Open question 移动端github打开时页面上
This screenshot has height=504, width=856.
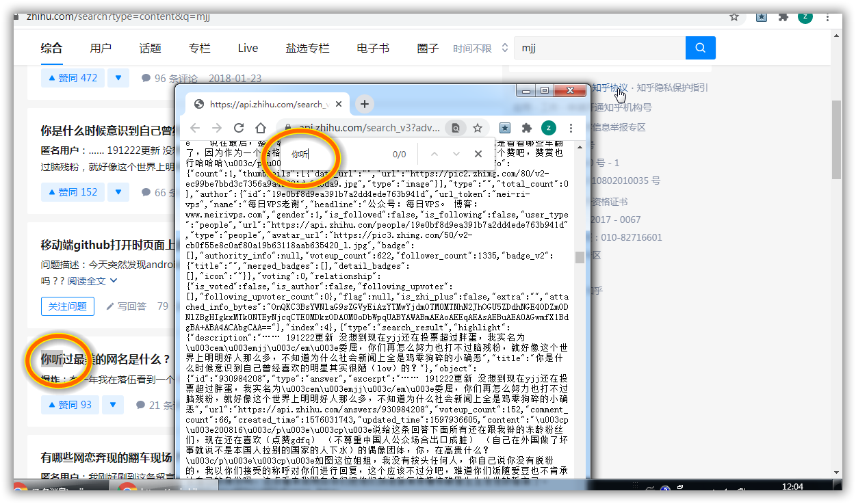(107, 245)
